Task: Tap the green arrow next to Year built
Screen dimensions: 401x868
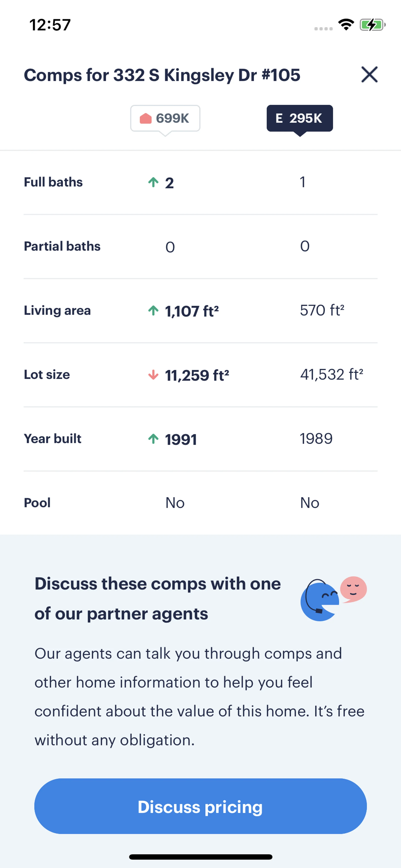Action: (x=153, y=439)
